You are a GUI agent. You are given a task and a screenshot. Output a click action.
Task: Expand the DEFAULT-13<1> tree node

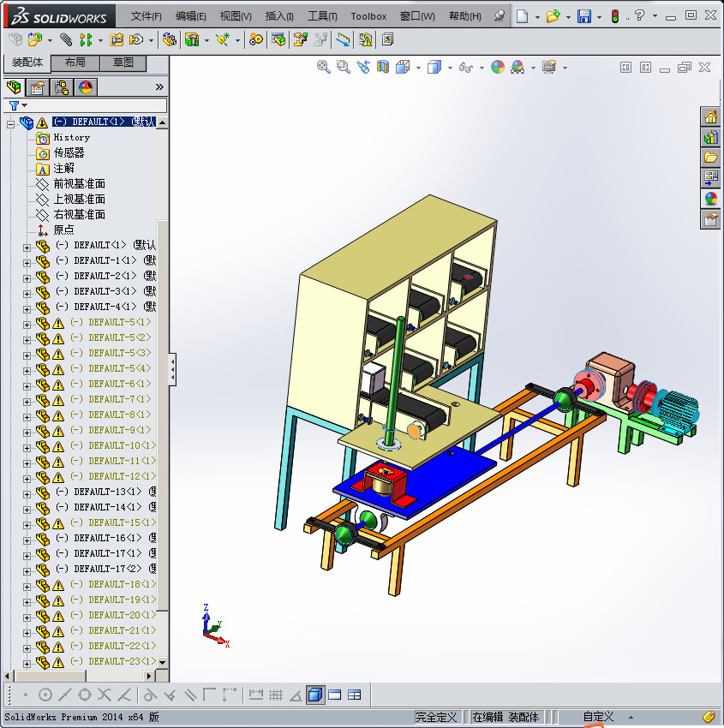pyautogui.click(x=27, y=494)
